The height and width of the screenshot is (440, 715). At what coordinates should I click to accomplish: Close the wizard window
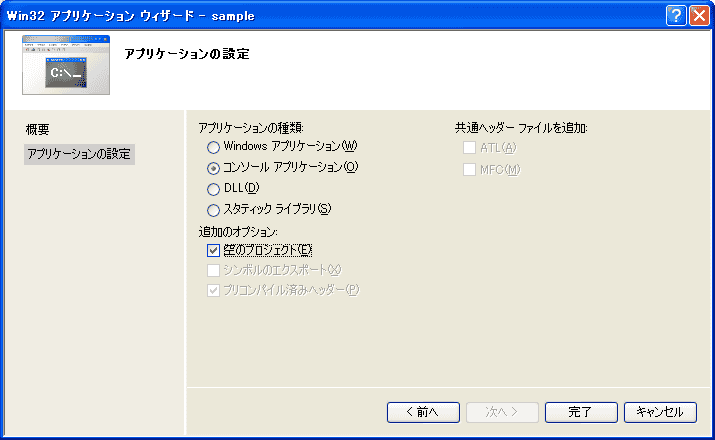coord(699,16)
